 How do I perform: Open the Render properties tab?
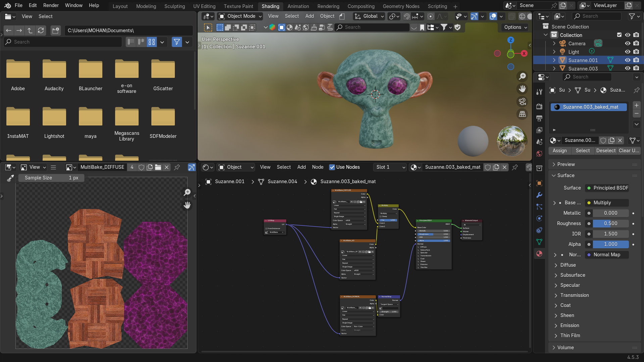coord(539,106)
